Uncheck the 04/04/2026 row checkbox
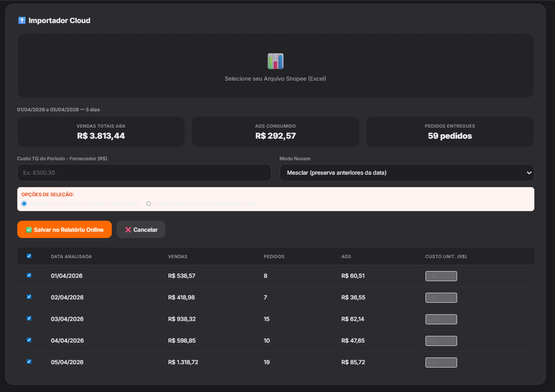 [x=29, y=340]
